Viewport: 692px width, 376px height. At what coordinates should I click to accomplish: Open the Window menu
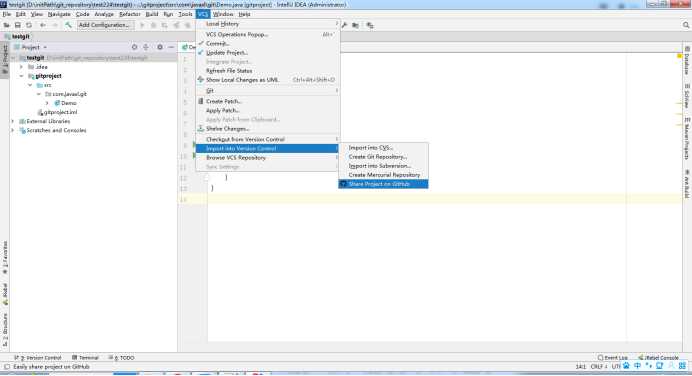pos(223,14)
